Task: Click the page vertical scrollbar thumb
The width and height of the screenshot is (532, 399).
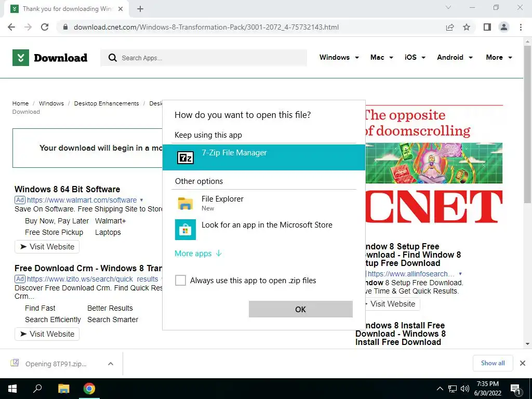Action: [x=527, y=124]
